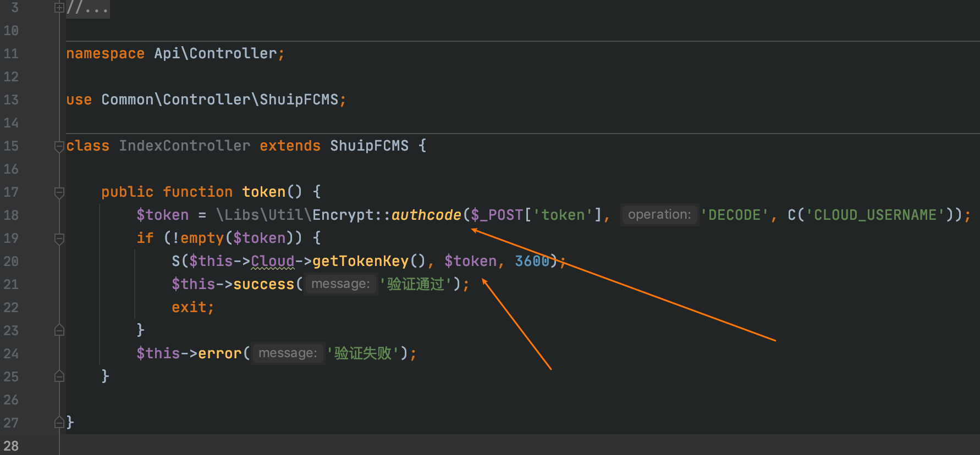Click the 'public' keyword
This screenshot has height=455, width=980.
[127, 192]
